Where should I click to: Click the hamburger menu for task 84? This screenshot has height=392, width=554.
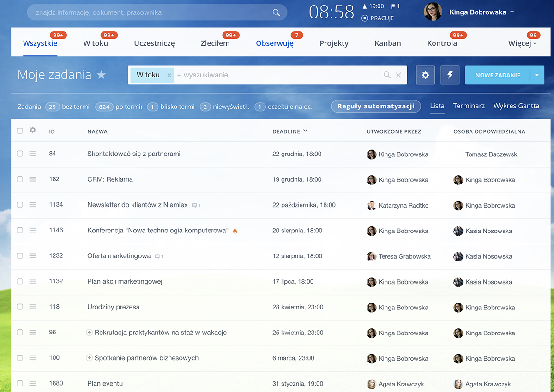(33, 154)
